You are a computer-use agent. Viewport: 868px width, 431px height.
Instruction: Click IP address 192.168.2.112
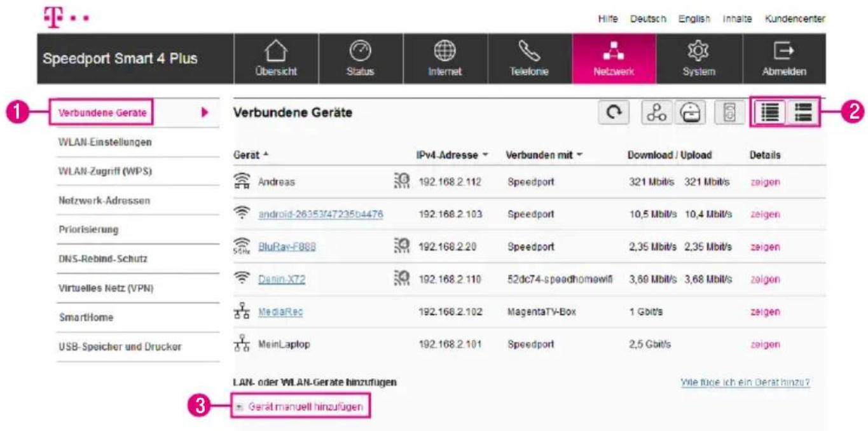[x=450, y=182]
